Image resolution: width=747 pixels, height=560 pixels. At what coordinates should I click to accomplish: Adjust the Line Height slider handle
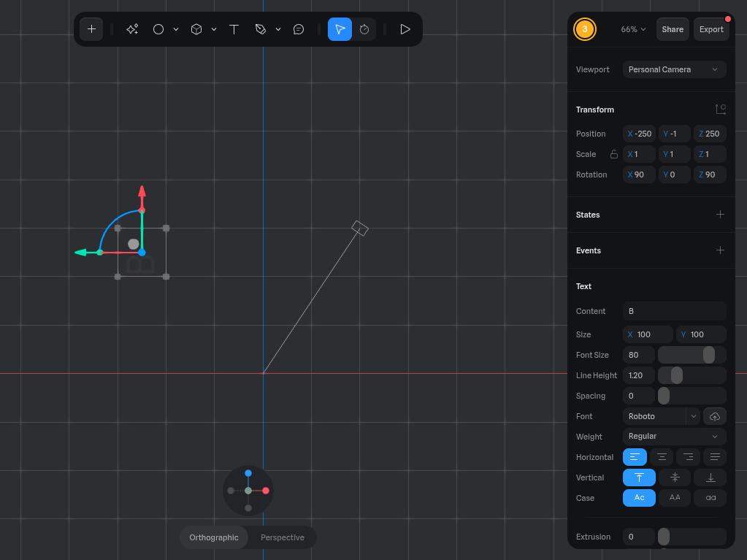pyautogui.click(x=676, y=375)
